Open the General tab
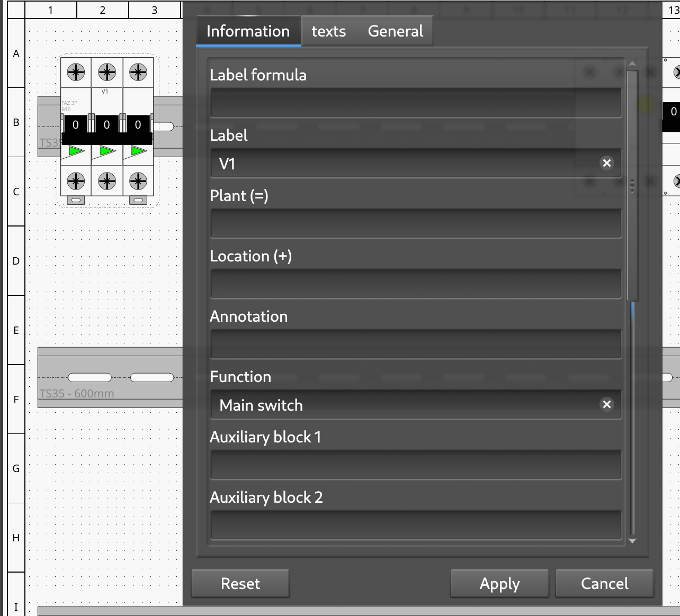The image size is (680, 616). (395, 31)
